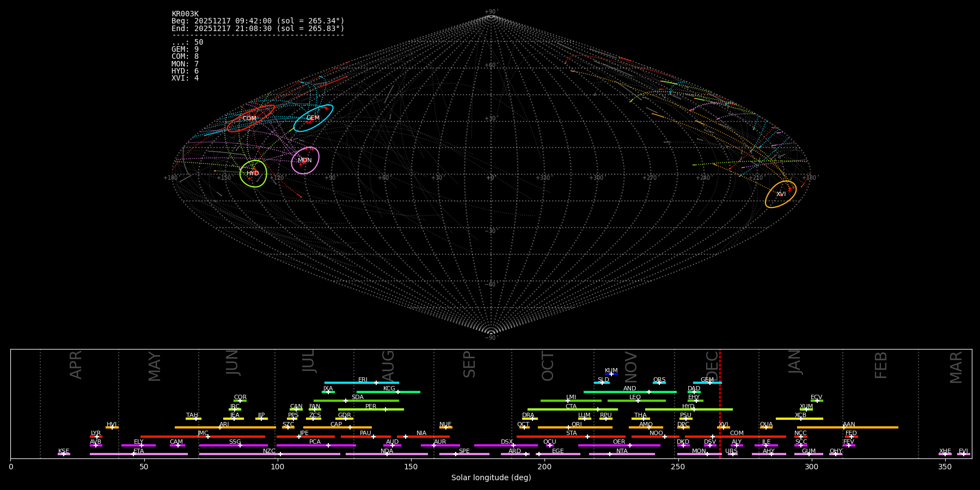
Task: Click the ETA shower label in timeline
Action: (139, 451)
